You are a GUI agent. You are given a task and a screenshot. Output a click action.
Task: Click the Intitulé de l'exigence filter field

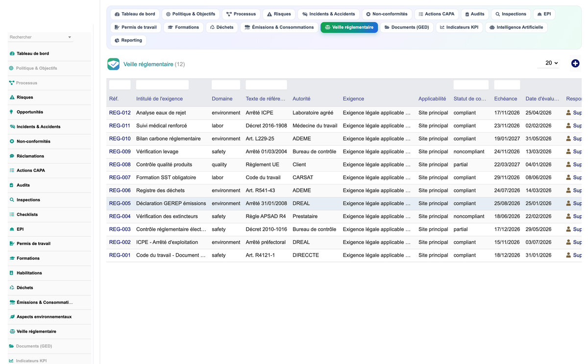click(162, 85)
